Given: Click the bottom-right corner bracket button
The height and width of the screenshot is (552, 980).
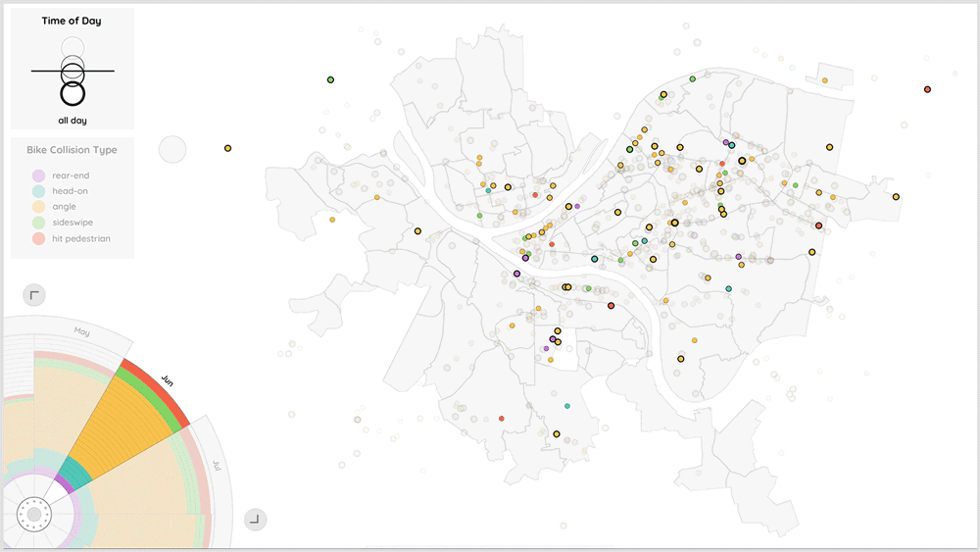Looking at the screenshot, I should [x=255, y=520].
